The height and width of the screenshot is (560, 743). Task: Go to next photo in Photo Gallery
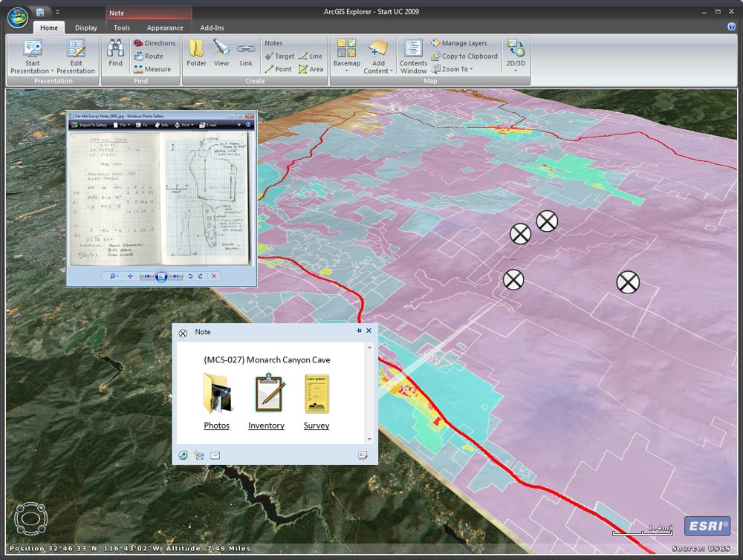[176, 276]
